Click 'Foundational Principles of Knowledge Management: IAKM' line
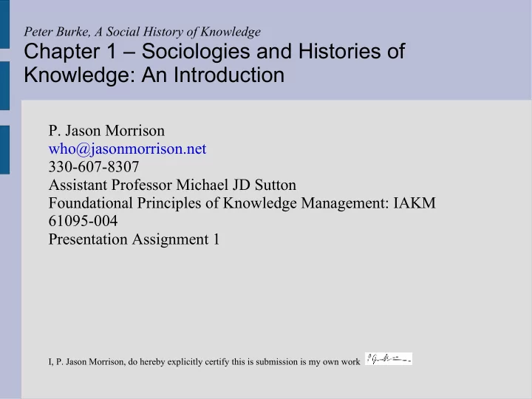 [242, 203]
